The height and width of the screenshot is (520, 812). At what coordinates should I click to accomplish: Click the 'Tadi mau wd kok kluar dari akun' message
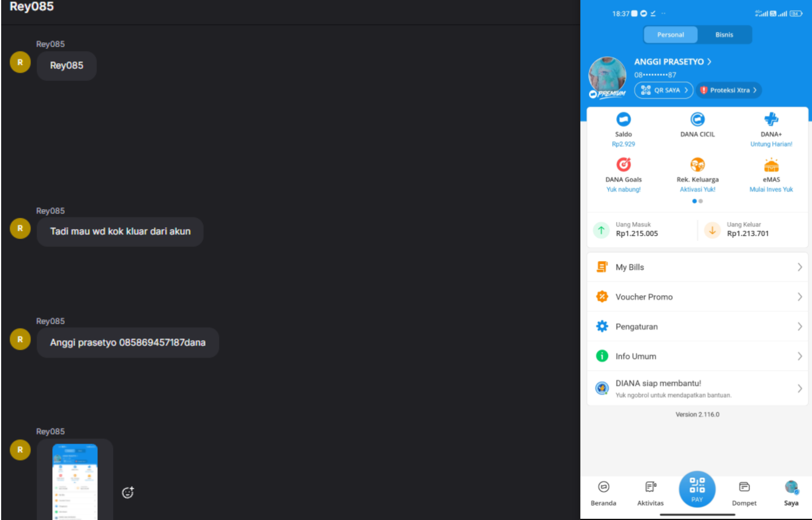pyautogui.click(x=120, y=232)
